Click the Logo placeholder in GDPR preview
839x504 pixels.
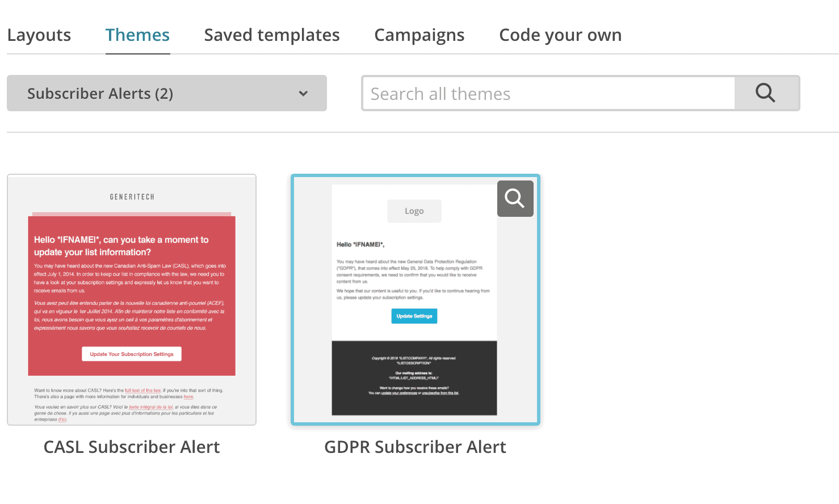pos(414,211)
